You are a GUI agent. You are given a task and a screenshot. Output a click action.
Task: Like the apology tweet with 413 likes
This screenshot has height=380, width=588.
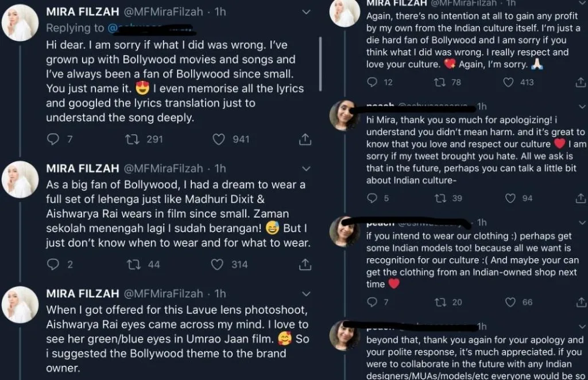point(508,82)
